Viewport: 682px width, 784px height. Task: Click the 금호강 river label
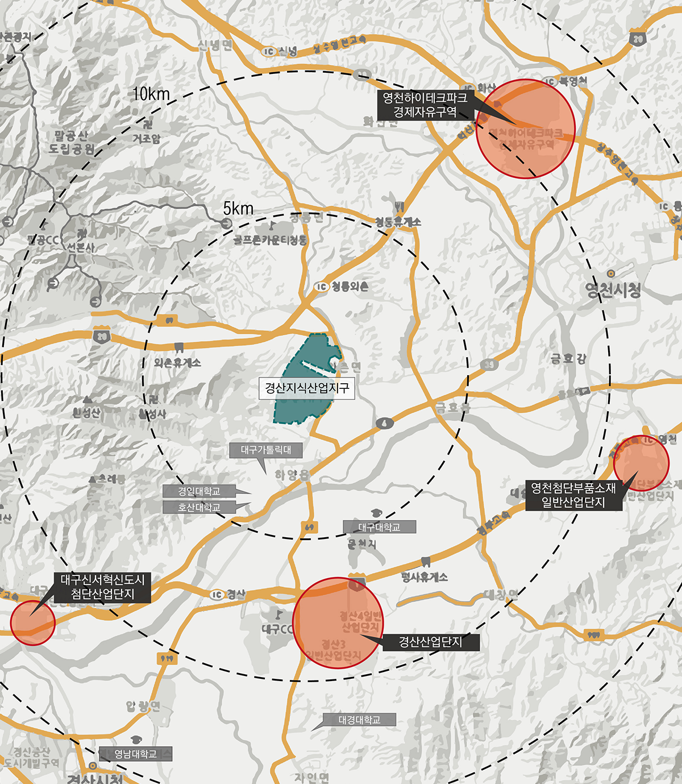[x=568, y=359]
